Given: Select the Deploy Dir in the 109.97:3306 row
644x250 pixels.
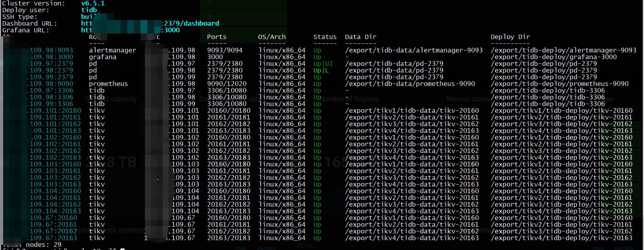Looking at the screenshot, I should [547, 90].
